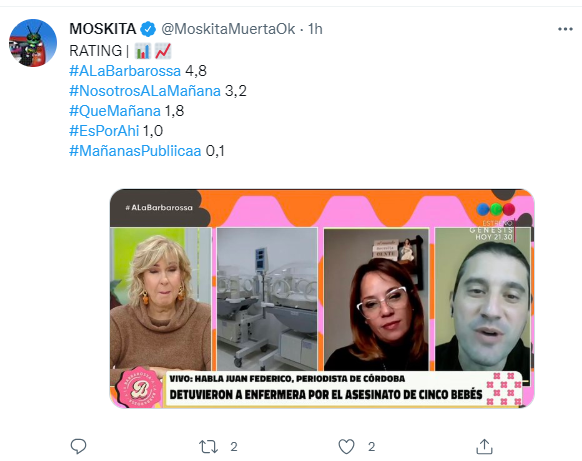582x461 pixels.
Task: Open the #MañanasPubliicaa hashtag
Action: pyautogui.click(x=135, y=151)
